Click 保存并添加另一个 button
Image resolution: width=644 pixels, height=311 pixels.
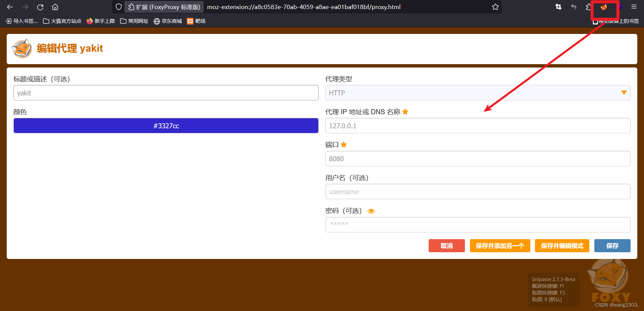tap(500, 246)
